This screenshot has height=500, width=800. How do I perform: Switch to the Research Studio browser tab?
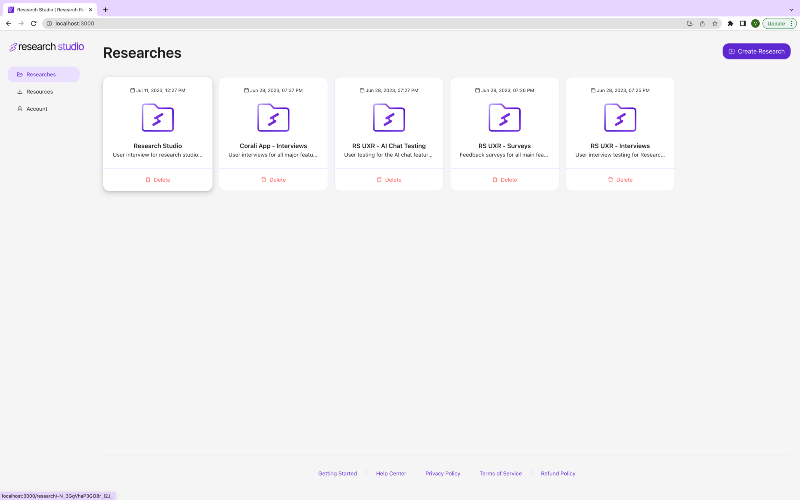(x=50, y=10)
